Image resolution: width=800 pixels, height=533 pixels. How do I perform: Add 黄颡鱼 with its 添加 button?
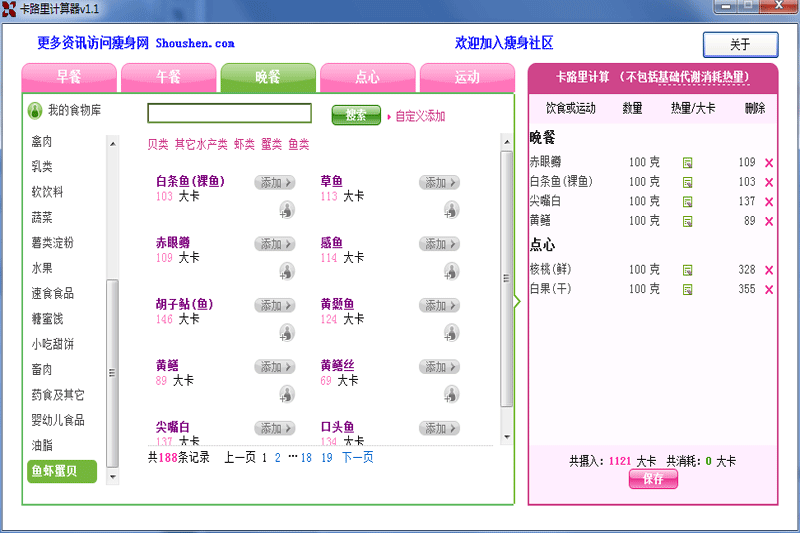click(439, 306)
